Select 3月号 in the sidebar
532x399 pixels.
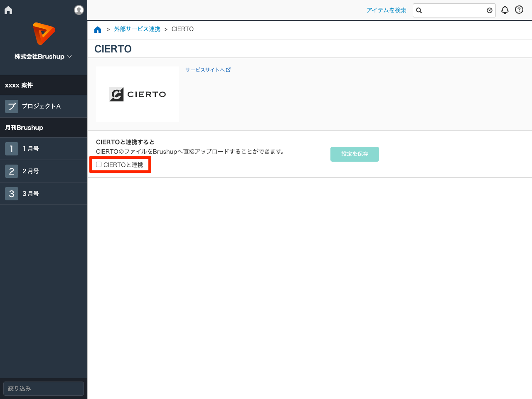tap(44, 194)
